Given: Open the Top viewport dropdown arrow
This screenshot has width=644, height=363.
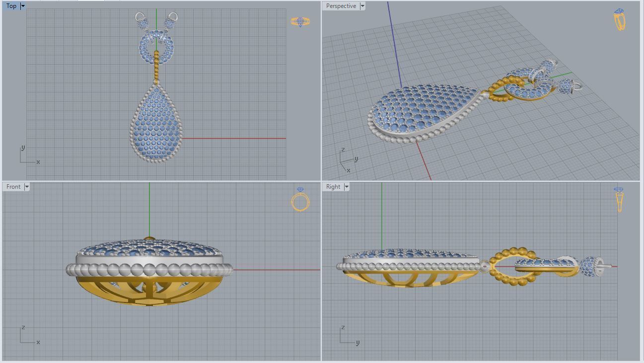Looking at the screenshot, I should tap(23, 6).
